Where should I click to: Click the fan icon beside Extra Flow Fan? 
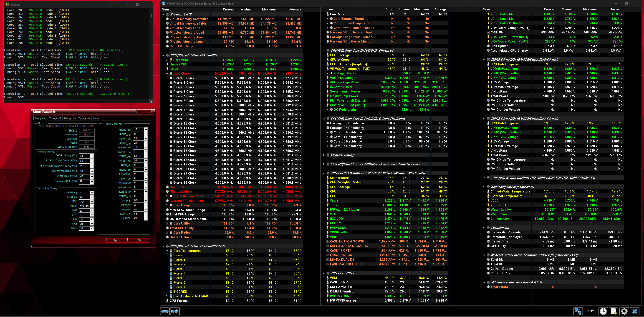pos(328,255)
